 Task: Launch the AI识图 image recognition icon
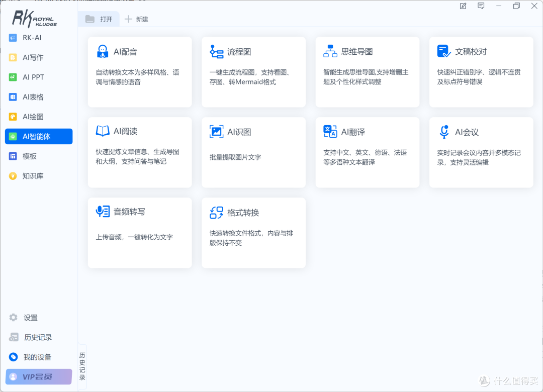coord(216,132)
